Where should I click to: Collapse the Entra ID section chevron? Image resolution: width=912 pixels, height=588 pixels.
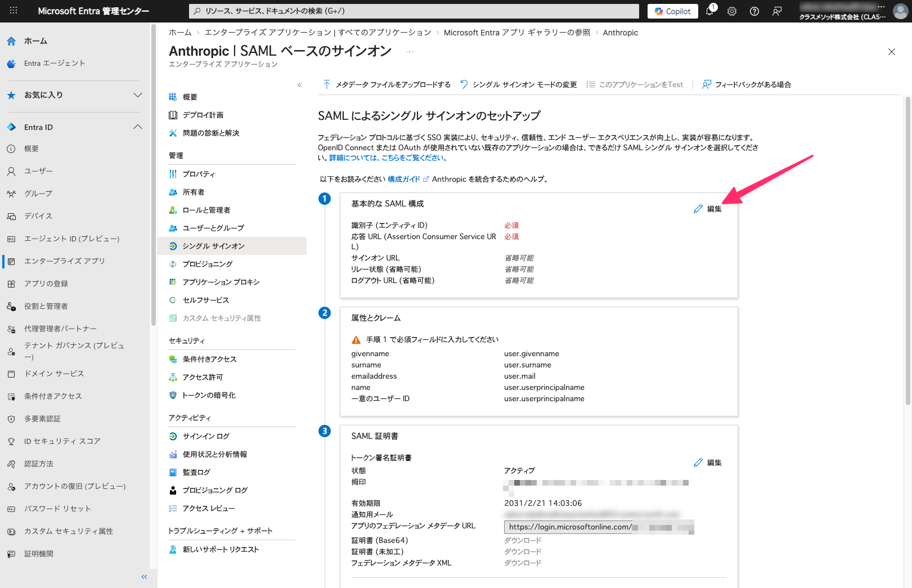(137, 127)
